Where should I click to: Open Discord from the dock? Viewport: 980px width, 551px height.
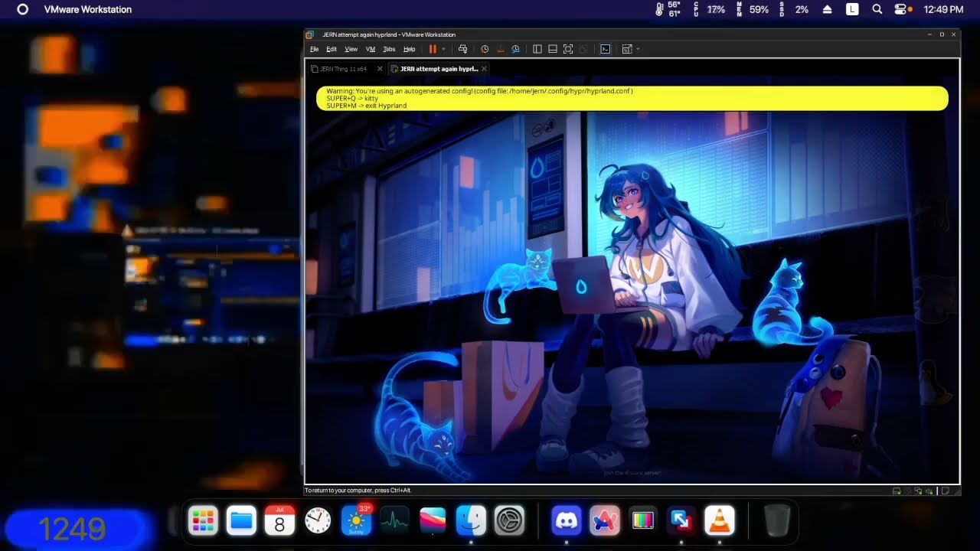[x=567, y=521]
